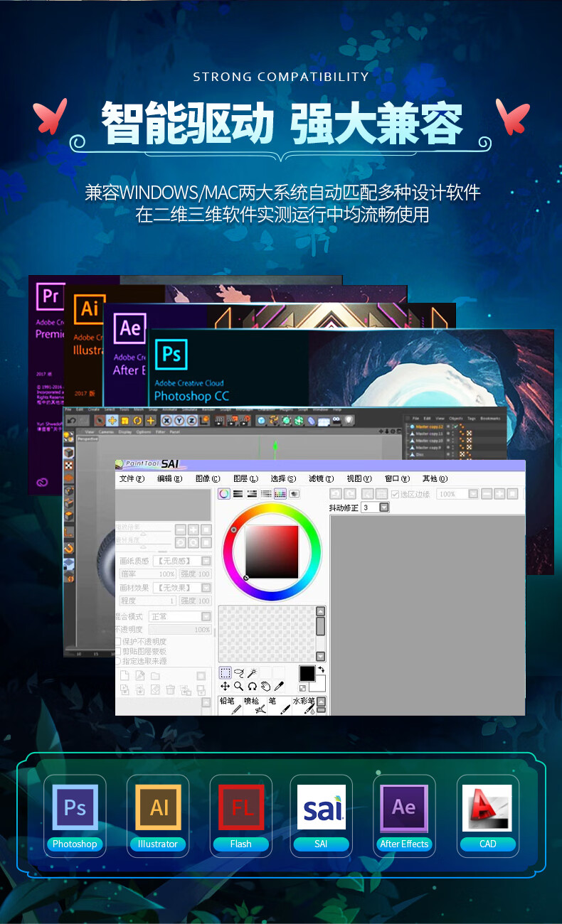Select the move tool in SAI
Screen dimensions: 562x924
tap(225, 687)
